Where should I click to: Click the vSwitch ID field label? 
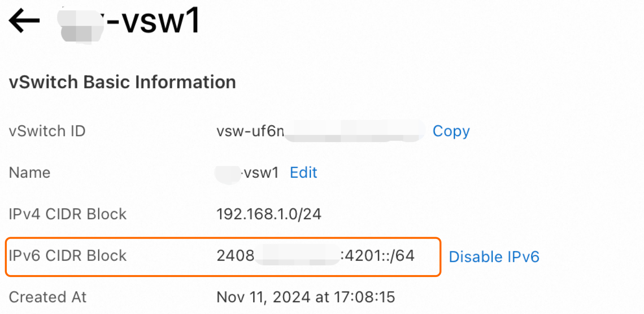point(47,131)
